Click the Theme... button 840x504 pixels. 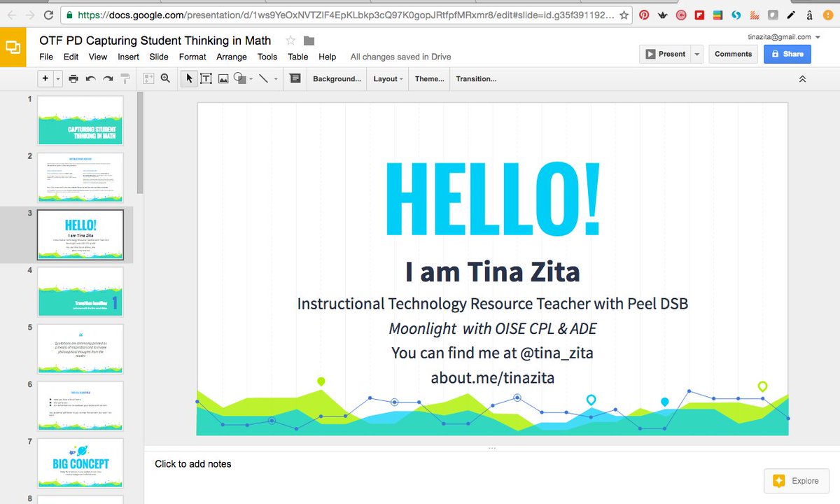tap(429, 79)
